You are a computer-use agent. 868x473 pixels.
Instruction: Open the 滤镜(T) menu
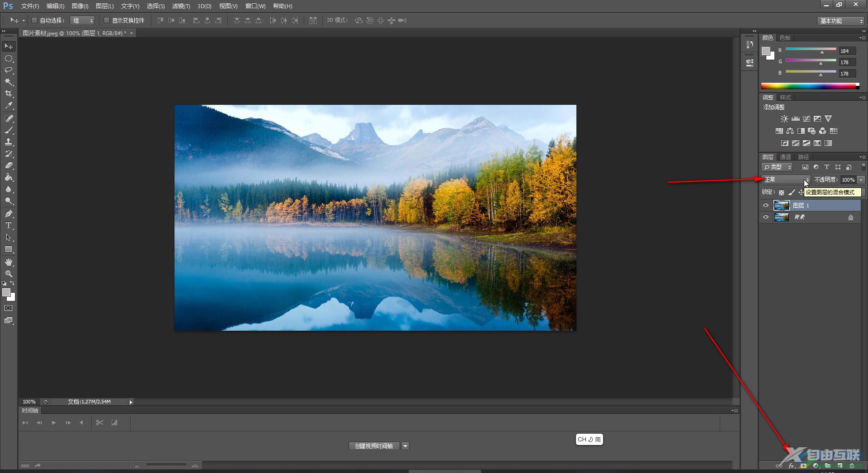(x=181, y=6)
